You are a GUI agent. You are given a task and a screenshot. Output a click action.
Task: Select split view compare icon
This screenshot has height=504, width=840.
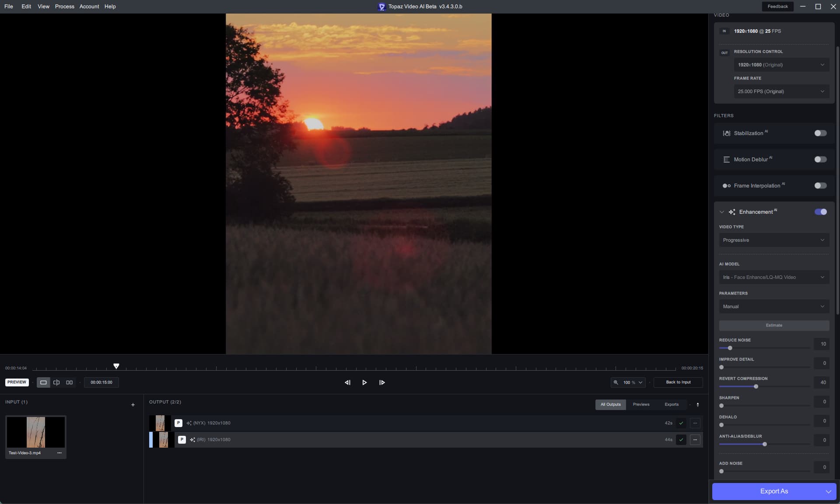point(56,382)
